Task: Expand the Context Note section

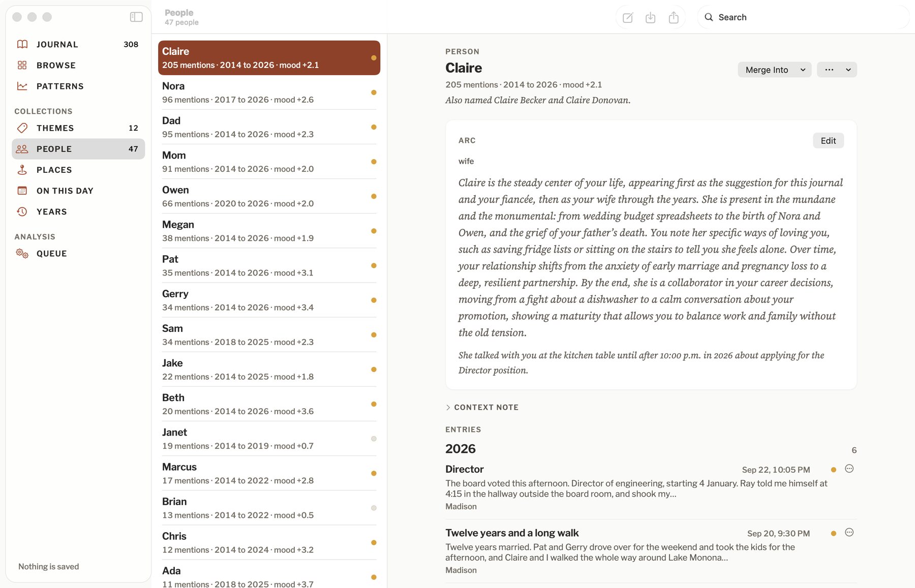Action: (482, 408)
